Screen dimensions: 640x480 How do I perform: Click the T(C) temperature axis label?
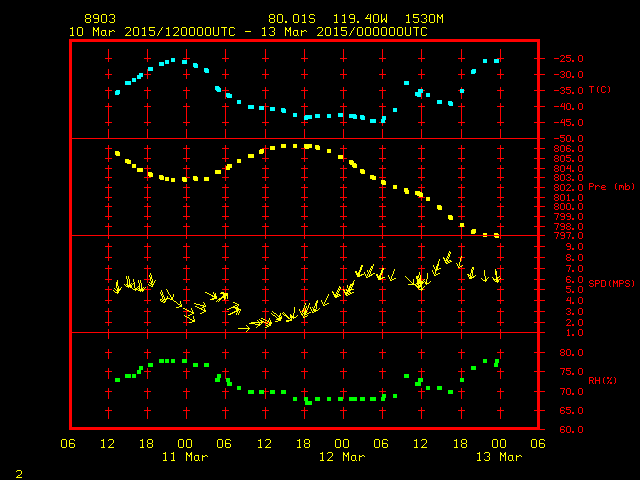pos(600,89)
